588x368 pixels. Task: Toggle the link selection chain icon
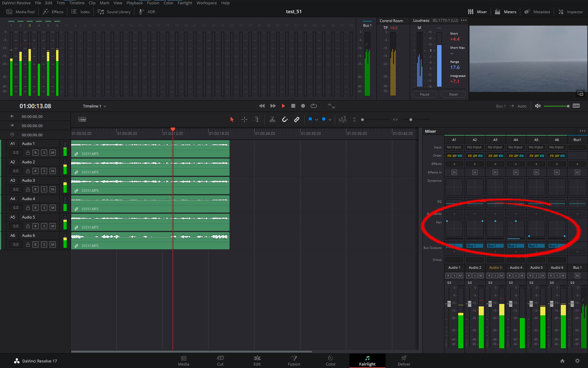point(297,120)
